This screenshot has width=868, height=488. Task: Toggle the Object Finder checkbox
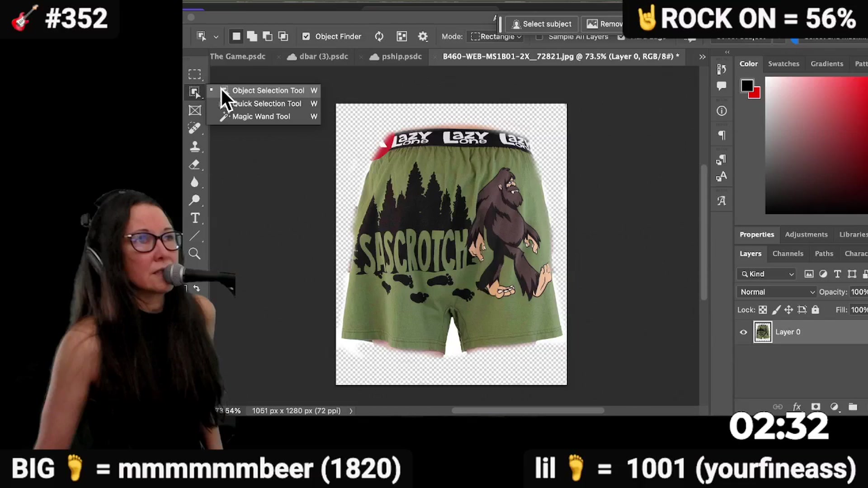(306, 37)
